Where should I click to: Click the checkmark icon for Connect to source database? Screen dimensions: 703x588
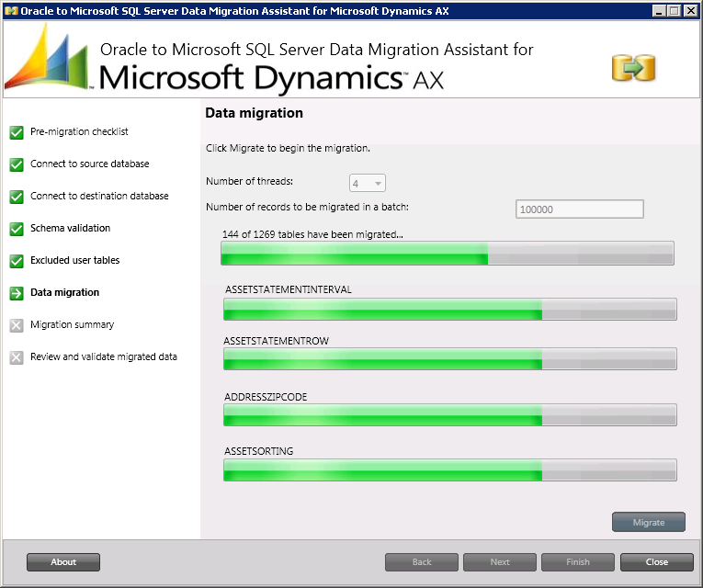coord(17,164)
